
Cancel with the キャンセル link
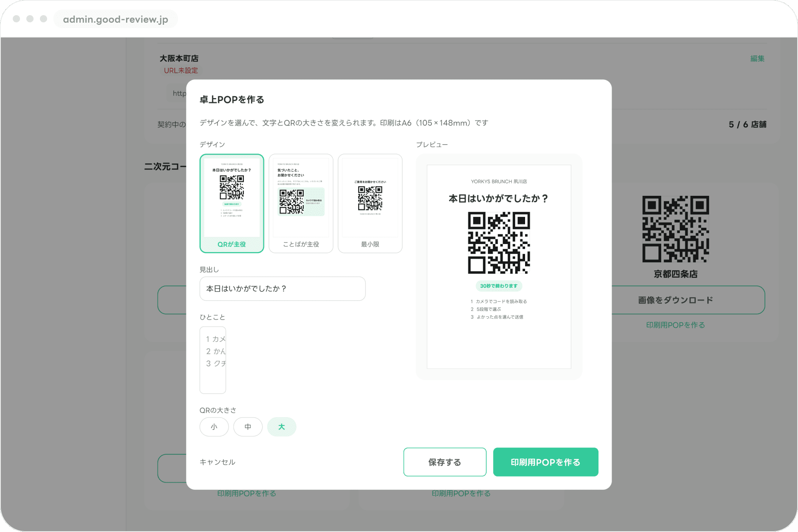pos(217,462)
